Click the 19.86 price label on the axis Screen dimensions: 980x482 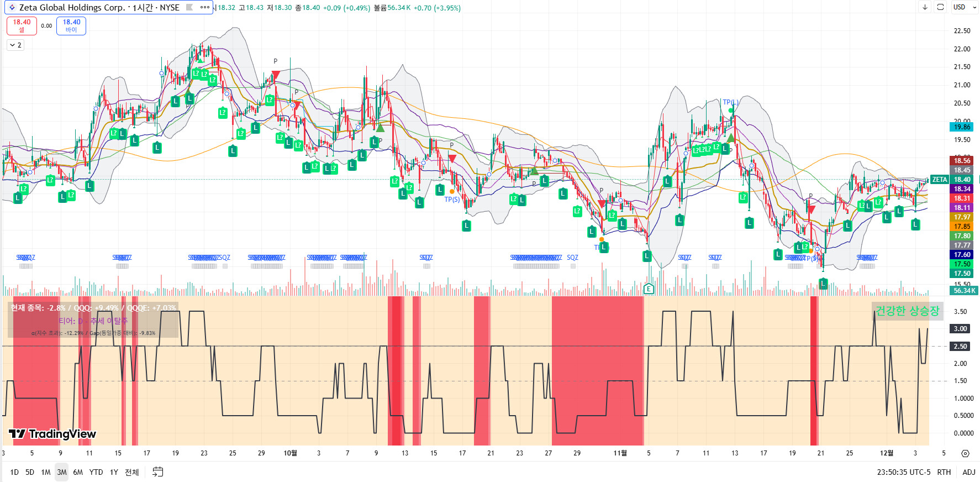pyautogui.click(x=962, y=127)
